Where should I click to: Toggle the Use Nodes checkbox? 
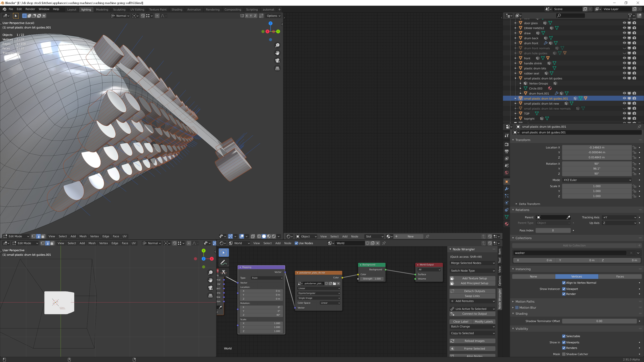[296, 243]
